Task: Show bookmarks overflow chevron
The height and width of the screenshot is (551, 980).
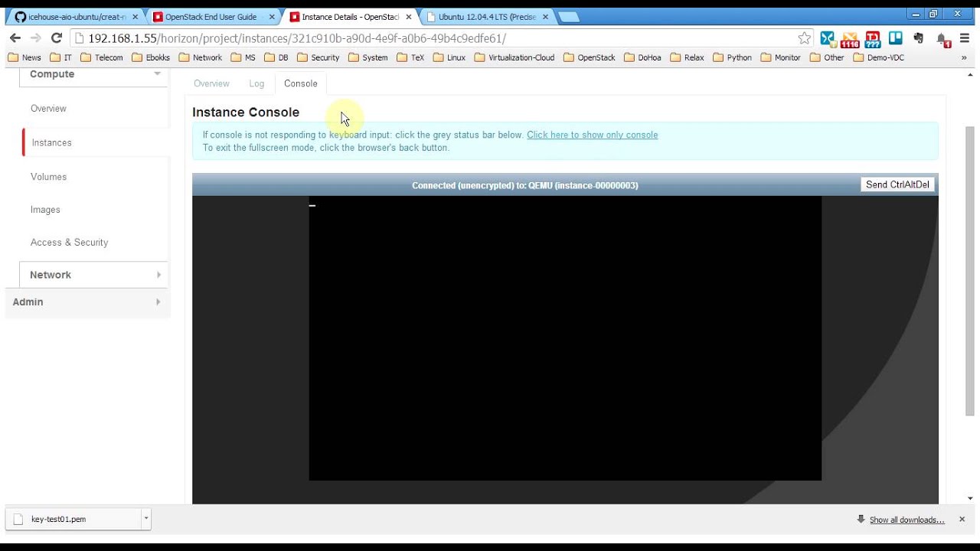Action: [x=965, y=57]
